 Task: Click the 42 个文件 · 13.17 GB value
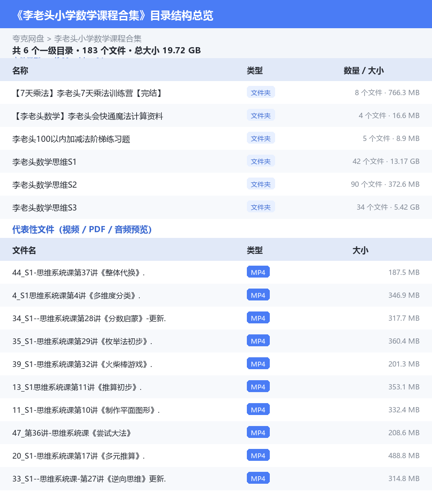(386, 161)
